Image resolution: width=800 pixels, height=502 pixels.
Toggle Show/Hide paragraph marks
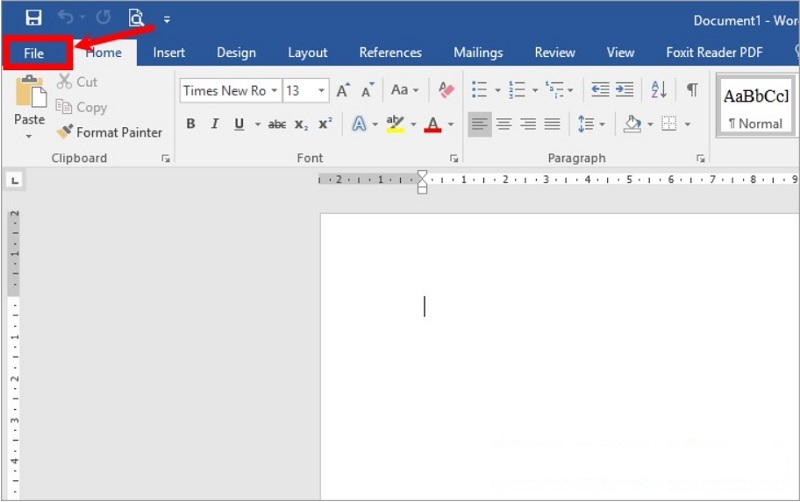point(691,90)
